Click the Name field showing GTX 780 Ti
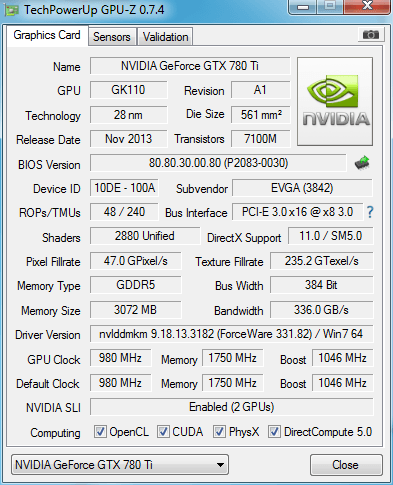 [190, 66]
